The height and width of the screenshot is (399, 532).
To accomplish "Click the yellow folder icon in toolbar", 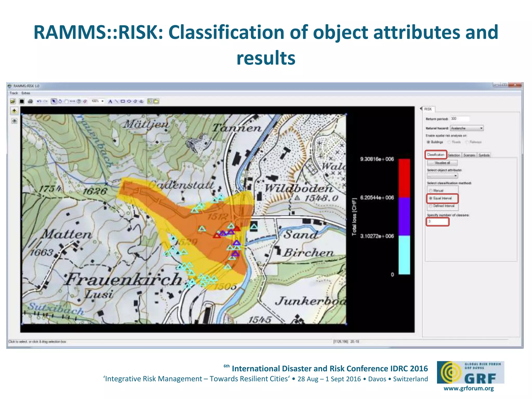I will point(156,101).
